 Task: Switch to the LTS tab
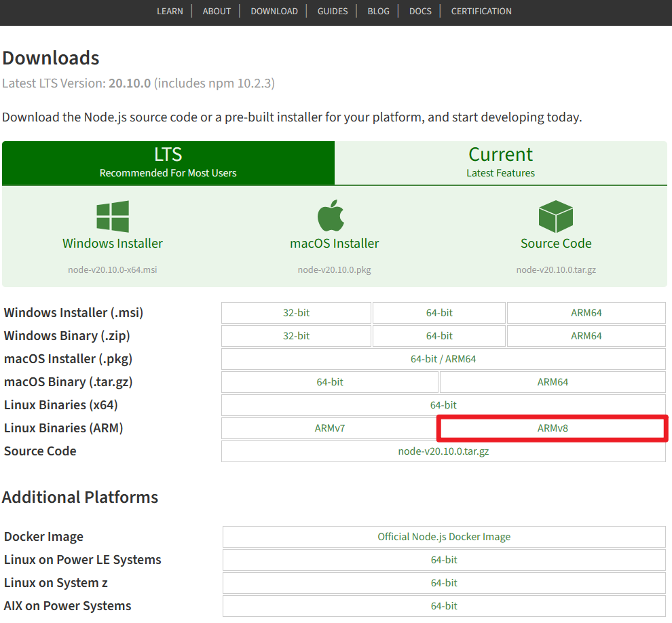click(168, 163)
